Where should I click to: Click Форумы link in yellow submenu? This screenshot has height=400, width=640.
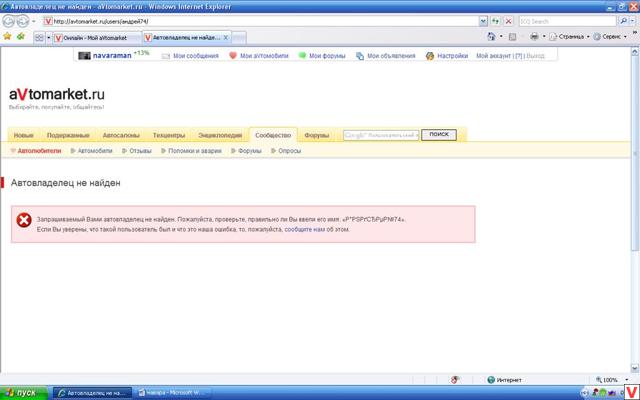[250, 151]
